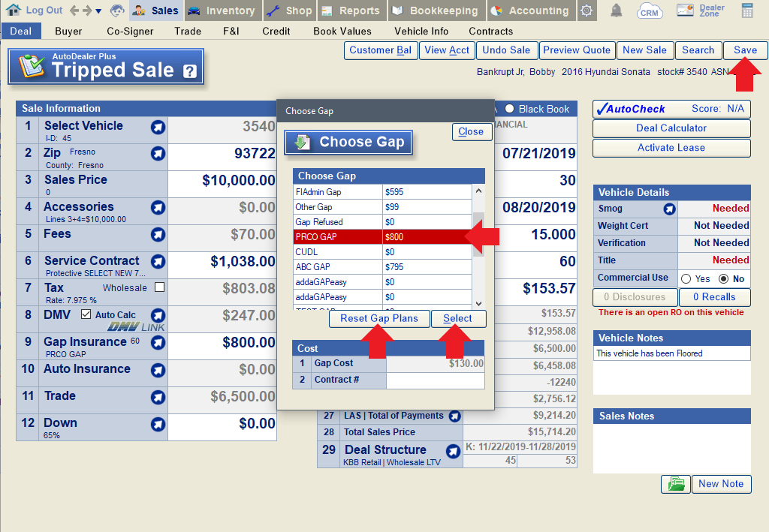Screen dimensions: 769x532
Task: Toggle the DMV Auto Calc checkbox
Action: click(x=86, y=314)
